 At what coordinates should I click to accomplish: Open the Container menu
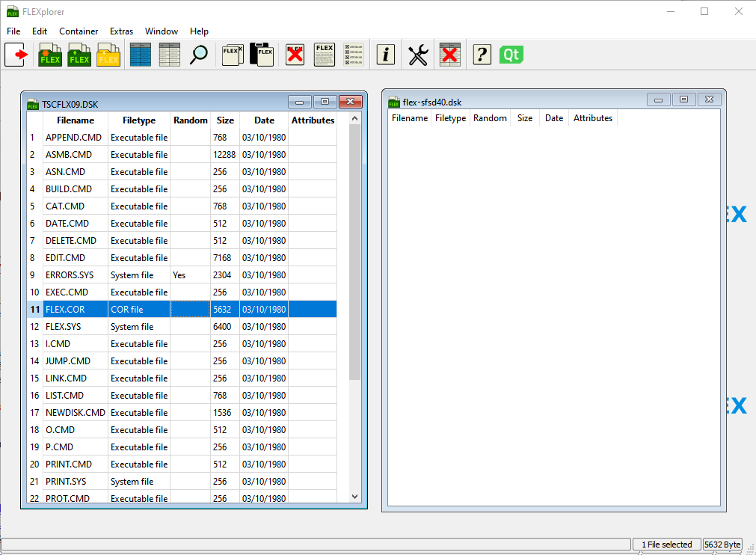pos(79,31)
